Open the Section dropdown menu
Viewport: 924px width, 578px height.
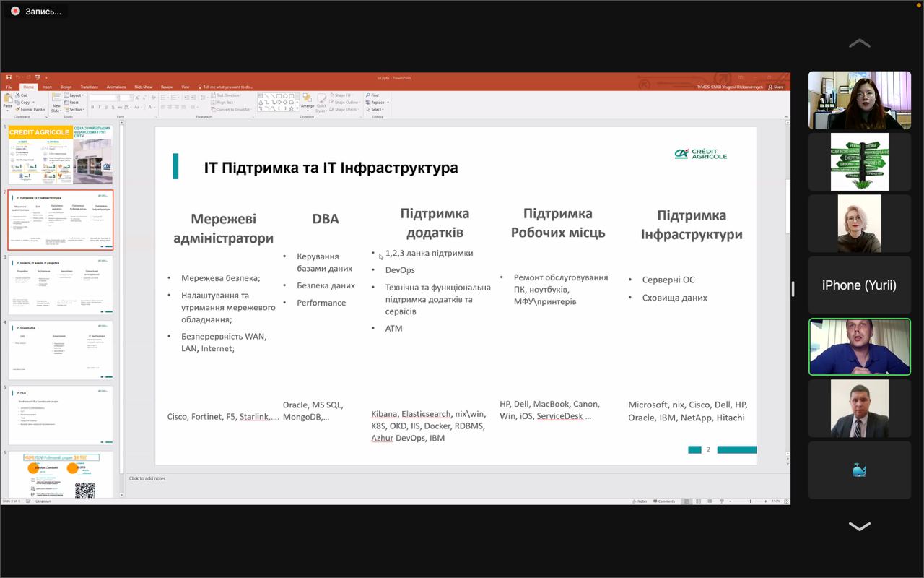(75, 110)
